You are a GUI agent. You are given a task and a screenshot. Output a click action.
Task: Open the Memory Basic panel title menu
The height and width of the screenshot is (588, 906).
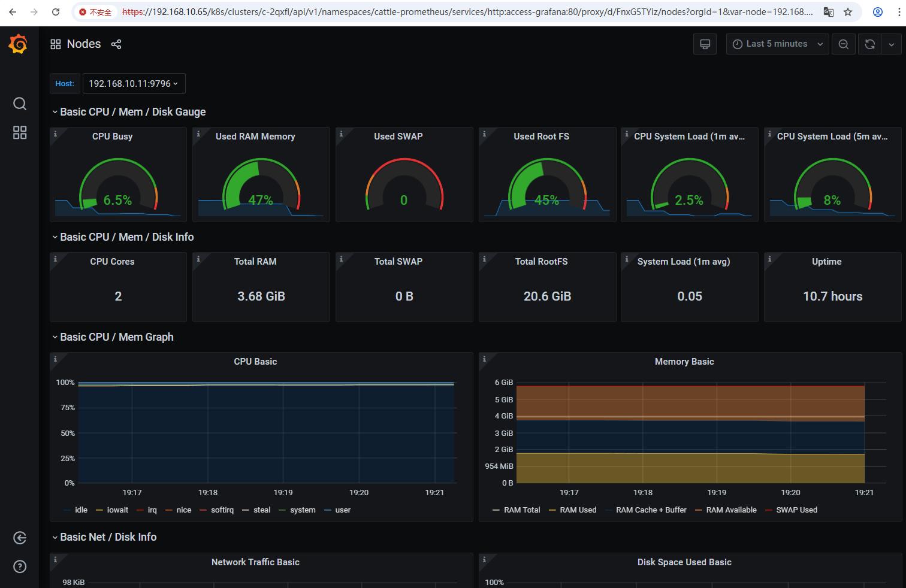[684, 362]
